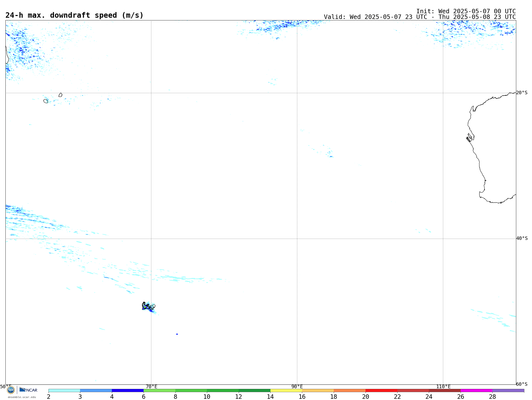Select the light cyan 2–3 m/s swatch
This screenshot has height=400, width=532.
(x=64, y=391)
